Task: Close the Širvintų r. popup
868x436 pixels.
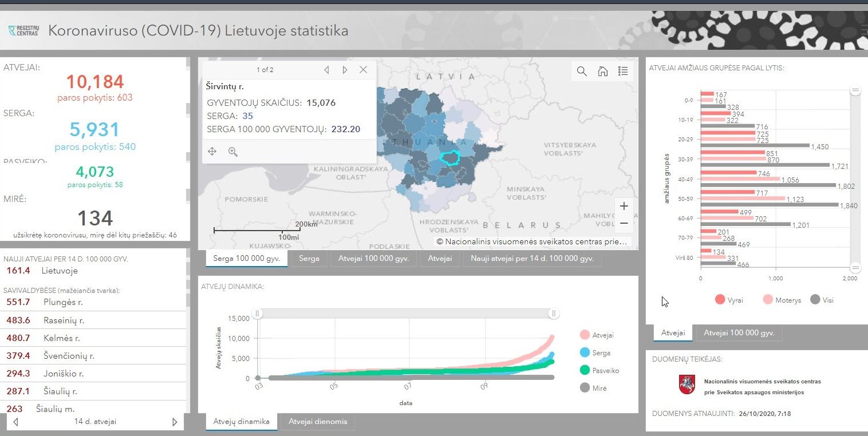Action: tap(363, 70)
